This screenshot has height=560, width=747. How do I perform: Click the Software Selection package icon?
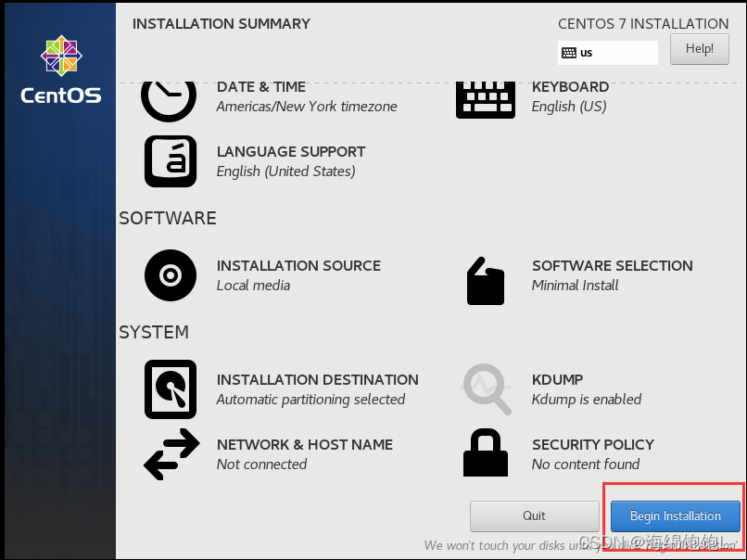pos(486,281)
